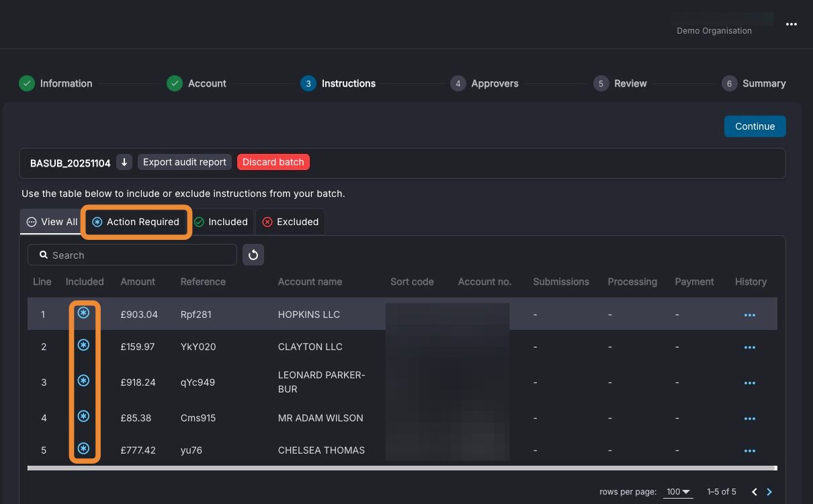This screenshot has height=504, width=813.
Task: Click the green check Account step icon
Action: tap(175, 83)
